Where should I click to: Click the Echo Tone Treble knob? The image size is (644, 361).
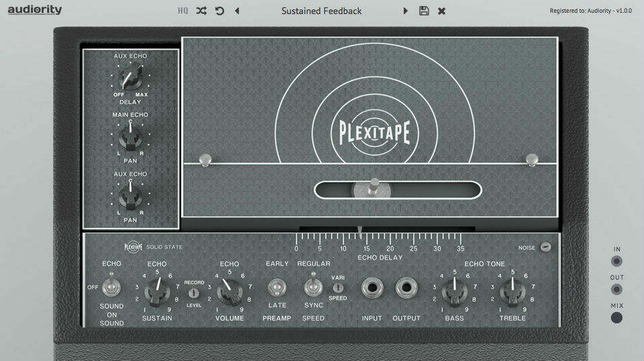click(x=512, y=292)
